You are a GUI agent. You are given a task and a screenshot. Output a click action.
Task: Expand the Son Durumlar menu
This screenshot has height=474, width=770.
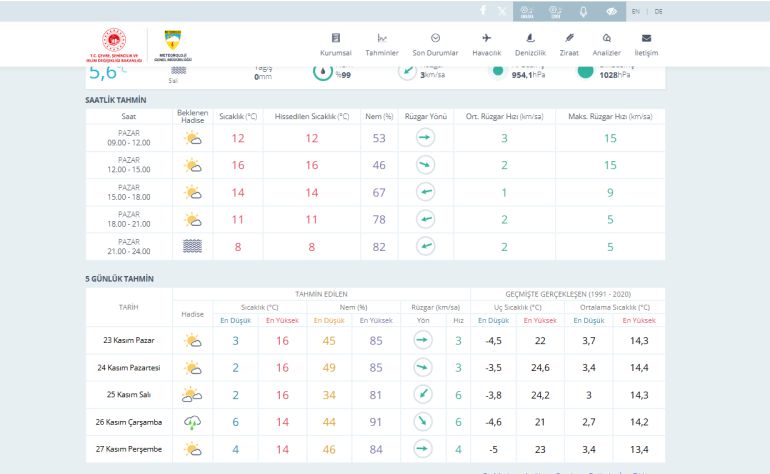click(x=435, y=44)
